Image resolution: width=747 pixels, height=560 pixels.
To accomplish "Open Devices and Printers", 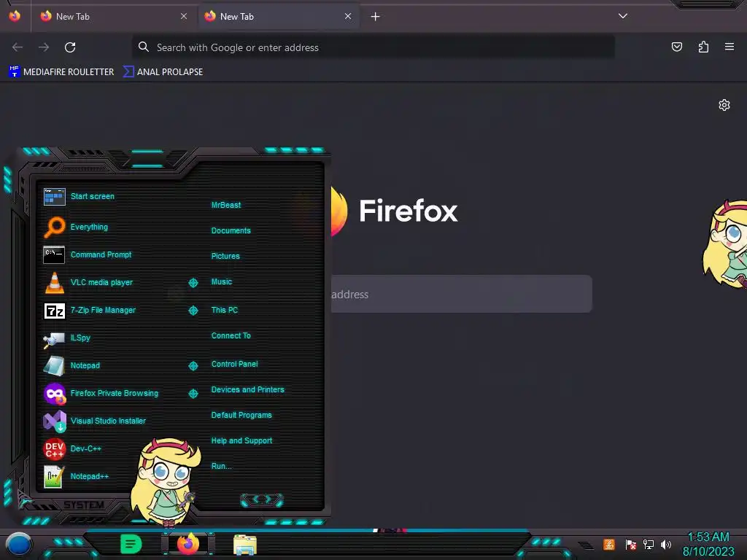I will (x=248, y=389).
